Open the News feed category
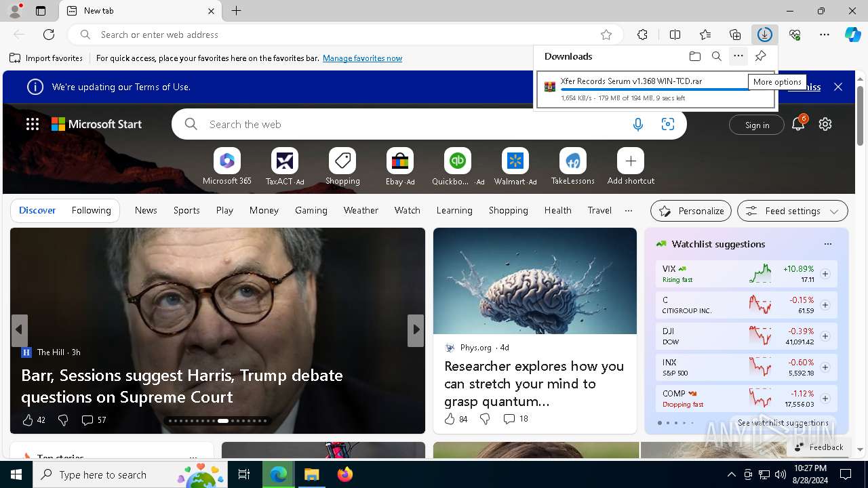This screenshot has width=868, height=488. 146,210
